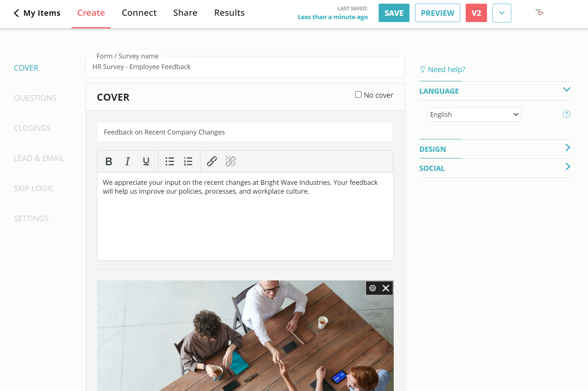Apply italic formatting in the text toolbar
588x391 pixels.
click(x=127, y=161)
